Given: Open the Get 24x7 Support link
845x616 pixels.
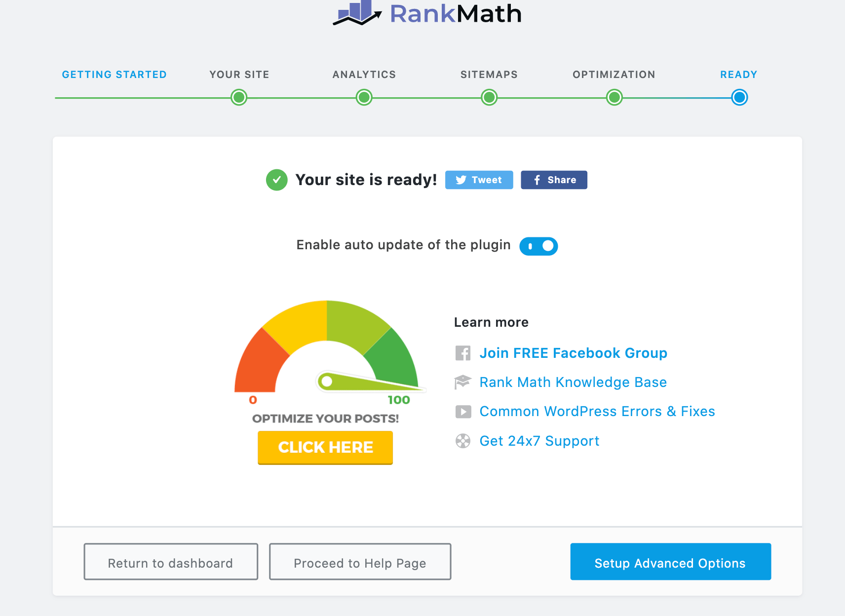Looking at the screenshot, I should [539, 441].
